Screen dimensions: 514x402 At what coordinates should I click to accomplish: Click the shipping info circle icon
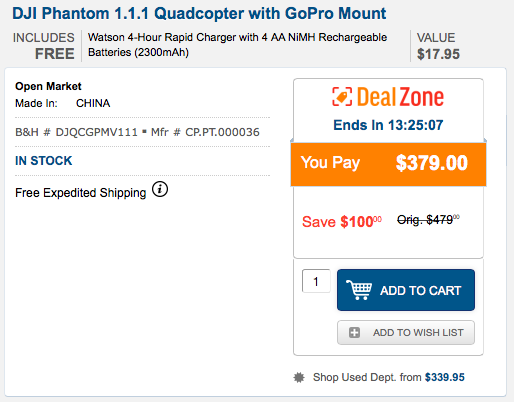(x=160, y=190)
